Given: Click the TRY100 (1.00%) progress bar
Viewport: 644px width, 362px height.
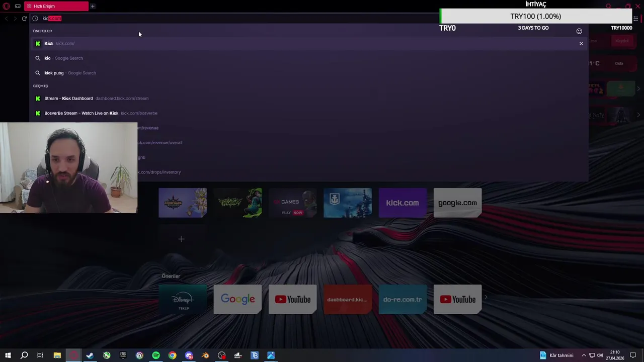Looking at the screenshot, I should [x=535, y=16].
